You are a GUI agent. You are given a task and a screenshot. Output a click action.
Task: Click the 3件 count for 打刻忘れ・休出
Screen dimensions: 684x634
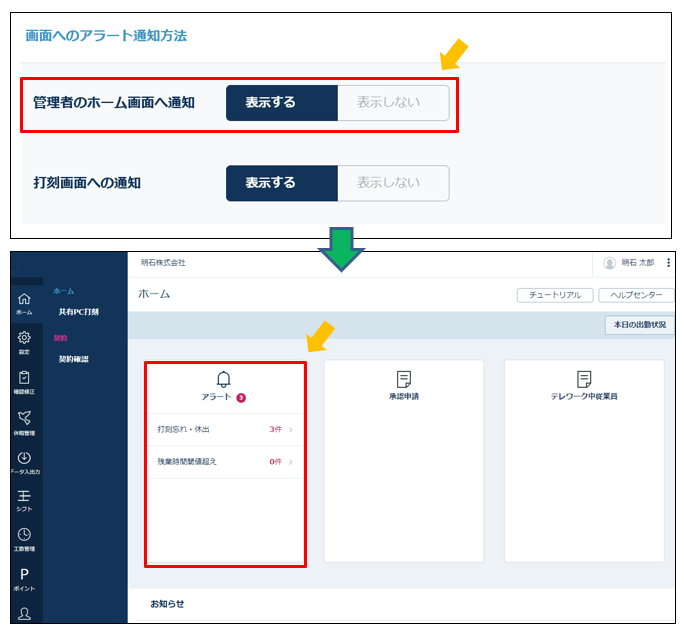[x=275, y=429]
